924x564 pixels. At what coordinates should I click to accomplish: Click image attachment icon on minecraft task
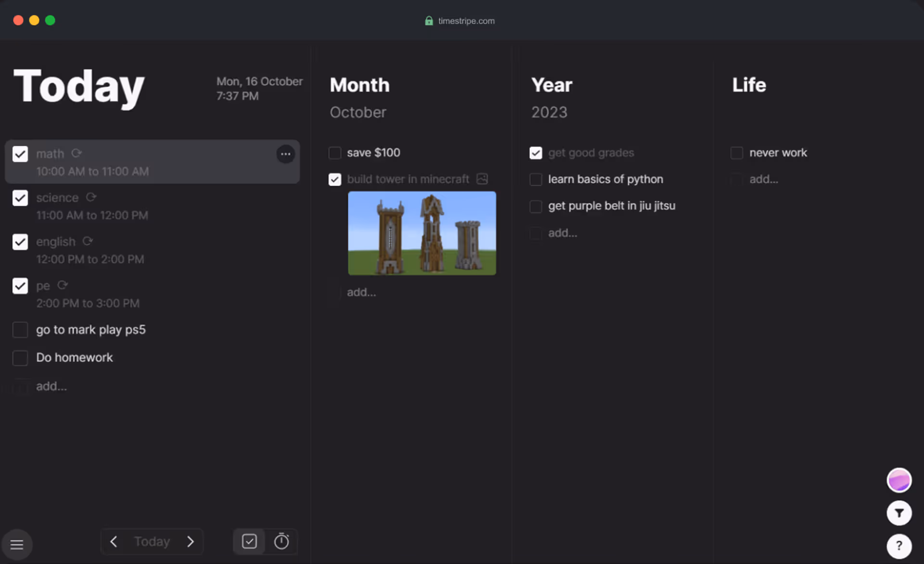482,179
